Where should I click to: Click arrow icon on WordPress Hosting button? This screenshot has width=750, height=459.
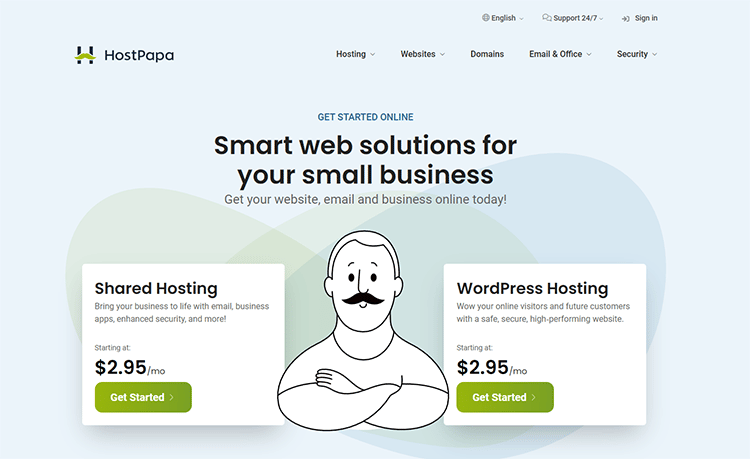pos(533,397)
